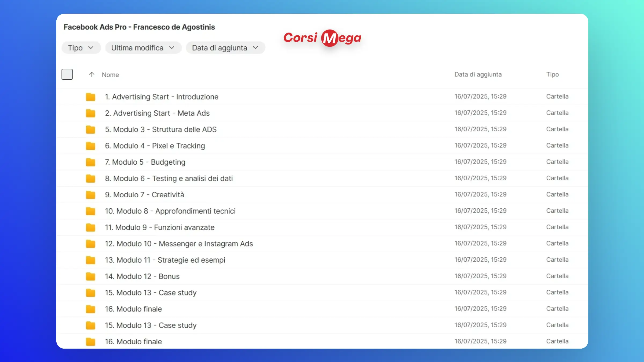Select '5. Modulo 3 - Struttura delle ADS'
The image size is (644, 362).
click(161, 130)
